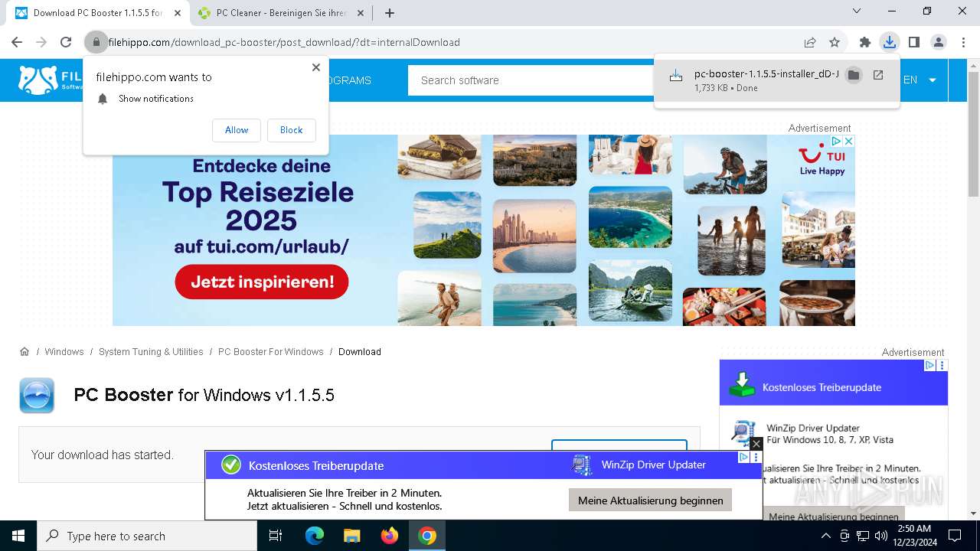The width and height of the screenshot is (980, 551).
Task: Open PC Booster For Windows breadcrumb
Action: pyautogui.click(x=271, y=352)
